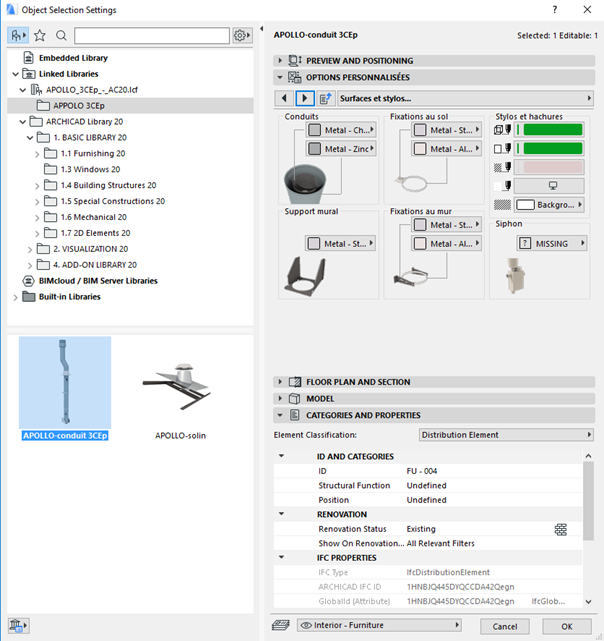
Task: Expand the Floor Plan and Section panel
Action: tap(280, 382)
